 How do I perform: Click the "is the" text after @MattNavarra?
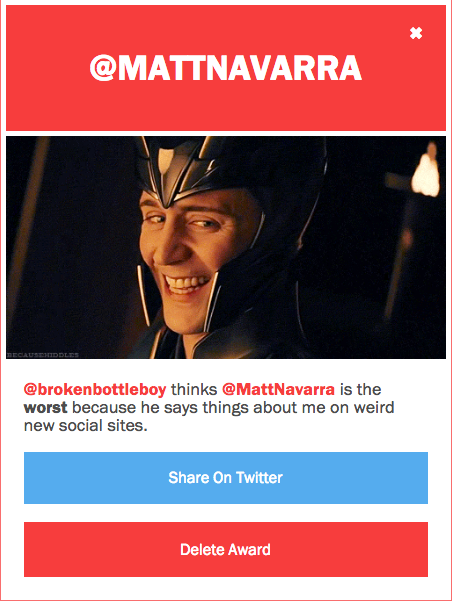(360, 389)
